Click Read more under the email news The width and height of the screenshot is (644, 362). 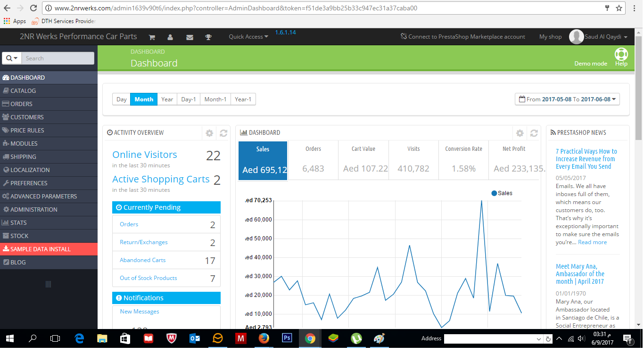(592, 242)
